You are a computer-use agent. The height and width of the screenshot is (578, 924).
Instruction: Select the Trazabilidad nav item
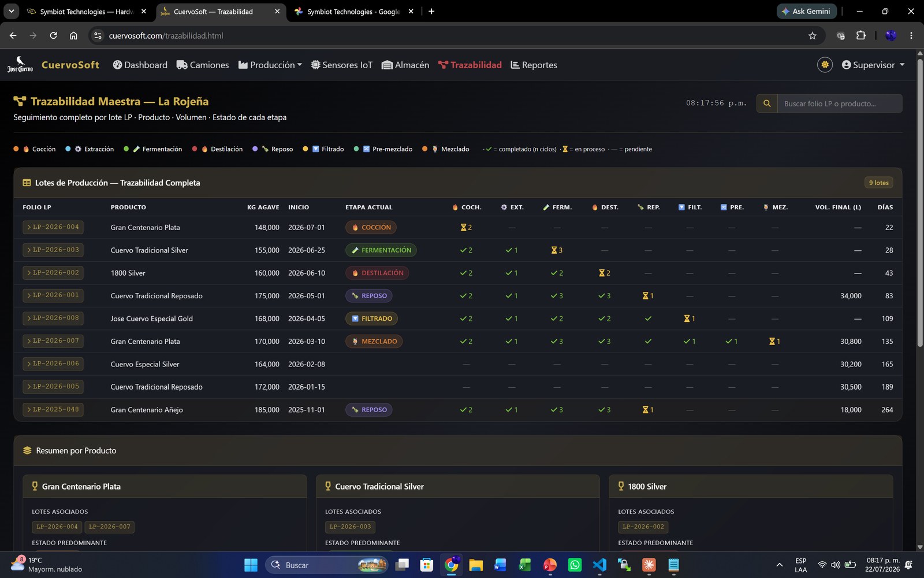(x=470, y=65)
